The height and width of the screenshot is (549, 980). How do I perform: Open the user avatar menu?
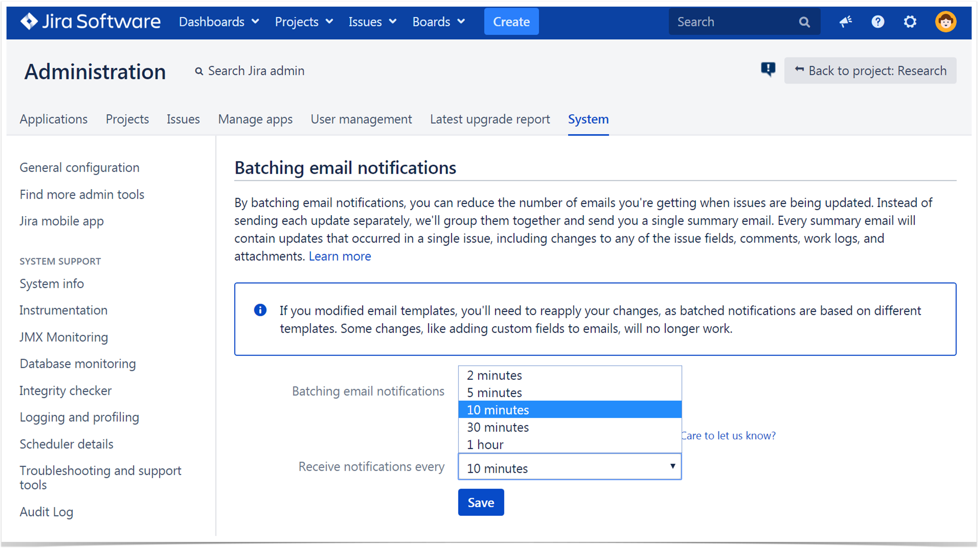click(x=946, y=22)
